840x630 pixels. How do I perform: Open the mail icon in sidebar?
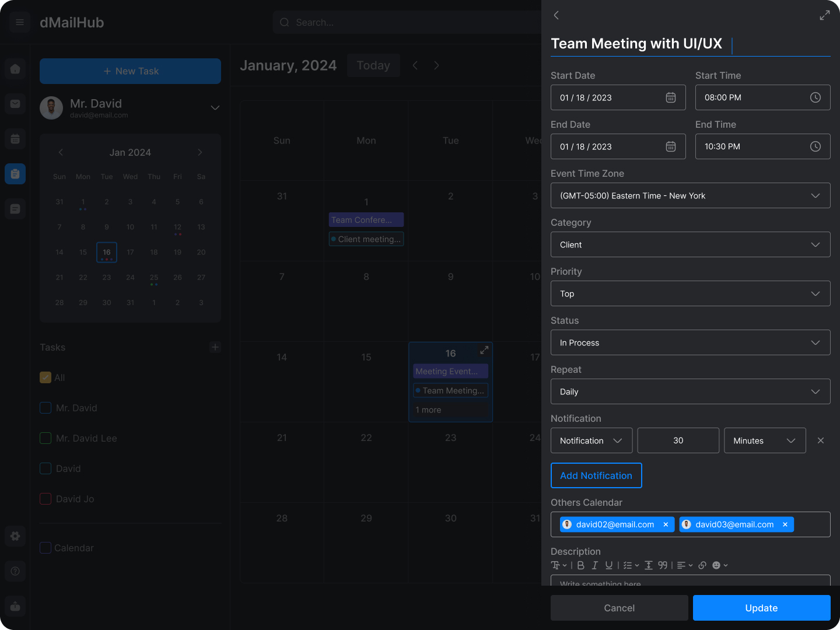tap(15, 104)
